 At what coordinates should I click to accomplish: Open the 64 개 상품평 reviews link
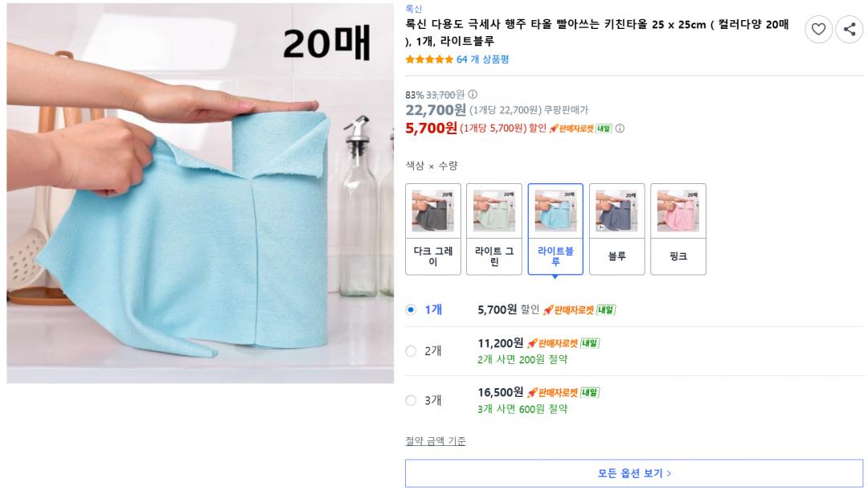(483, 59)
